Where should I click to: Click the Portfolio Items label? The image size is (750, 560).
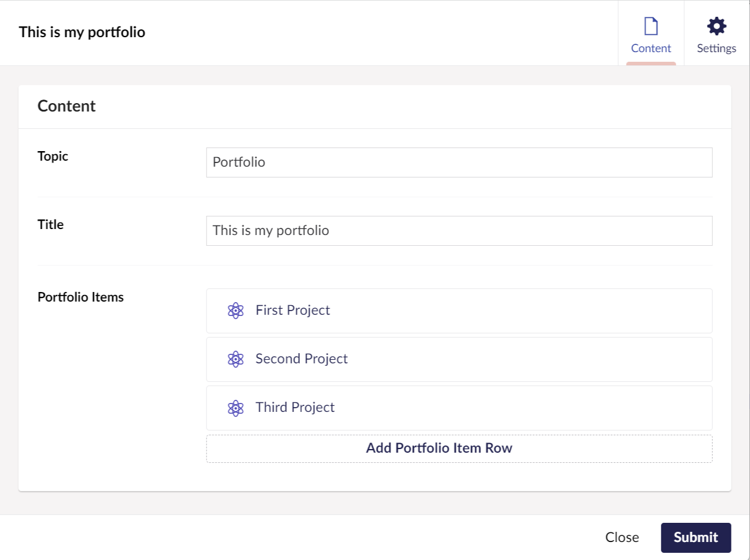[x=80, y=297]
